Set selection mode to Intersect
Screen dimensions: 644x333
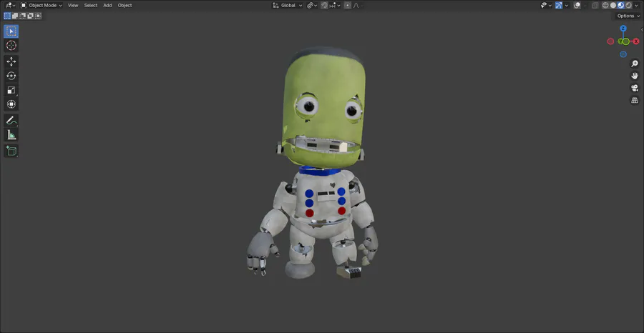click(x=38, y=16)
